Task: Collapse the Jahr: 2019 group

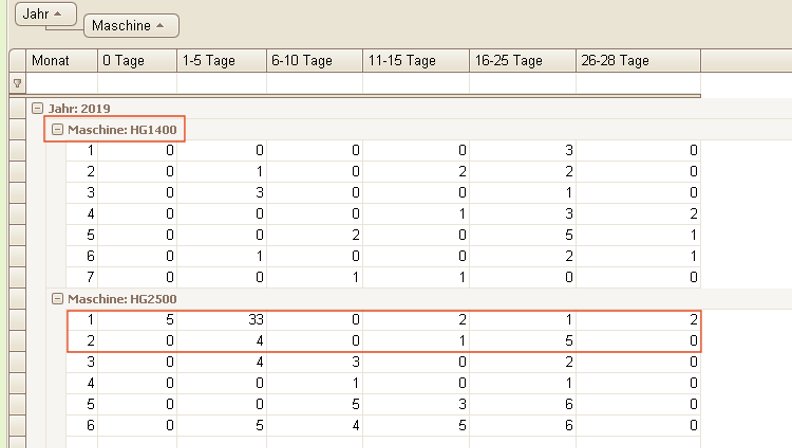Action: [37, 109]
